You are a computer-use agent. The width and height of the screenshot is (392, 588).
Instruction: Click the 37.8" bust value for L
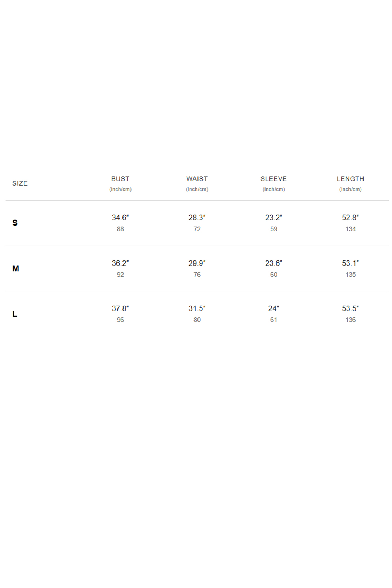120,308
